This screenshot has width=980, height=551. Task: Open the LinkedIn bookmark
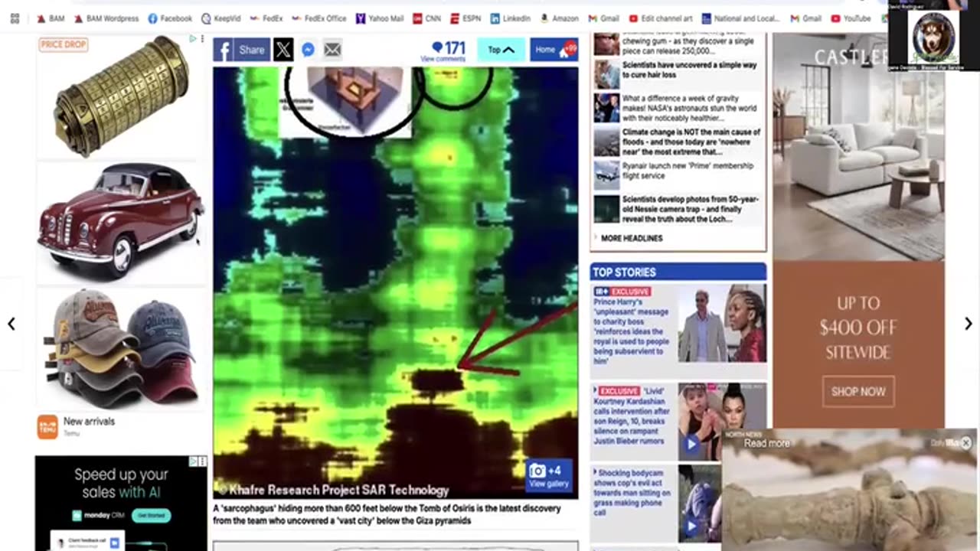coord(510,18)
